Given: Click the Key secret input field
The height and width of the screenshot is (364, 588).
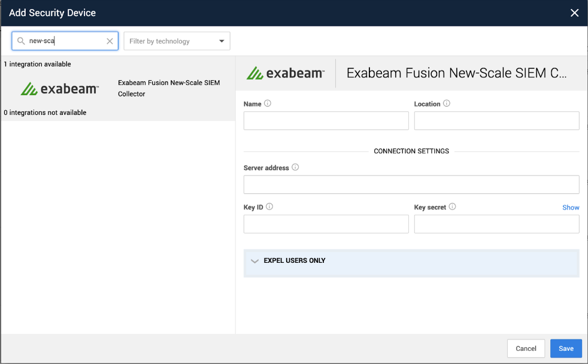Looking at the screenshot, I should point(496,224).
